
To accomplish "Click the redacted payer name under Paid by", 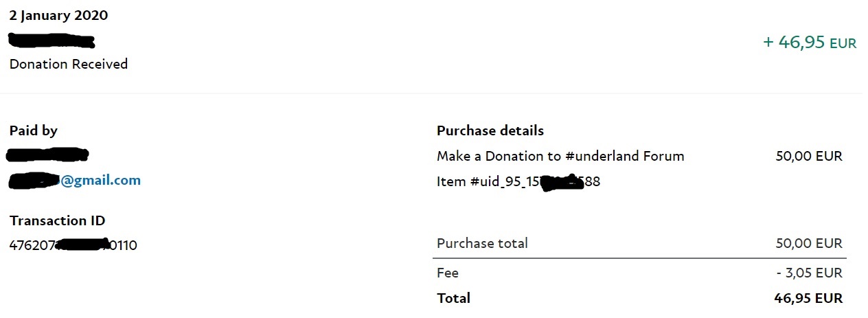I will (48, 155).
